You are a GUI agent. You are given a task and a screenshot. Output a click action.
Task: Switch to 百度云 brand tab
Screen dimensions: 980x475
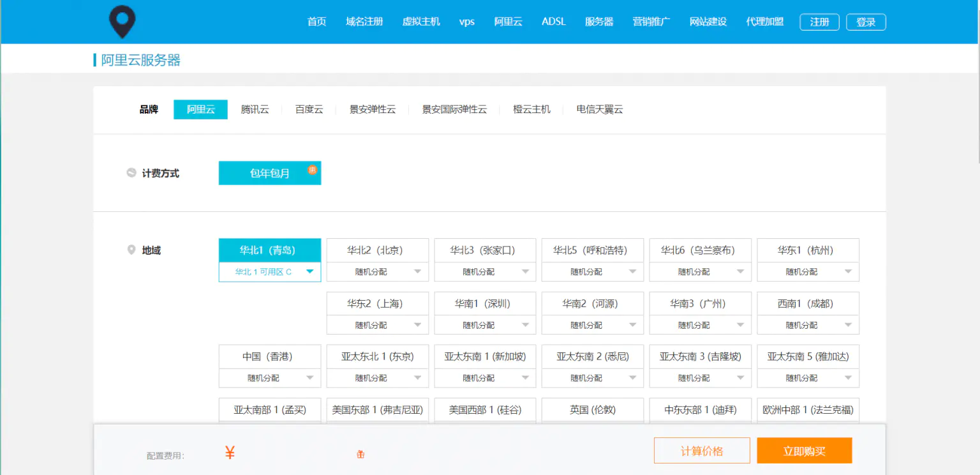[x=309, y=109]
